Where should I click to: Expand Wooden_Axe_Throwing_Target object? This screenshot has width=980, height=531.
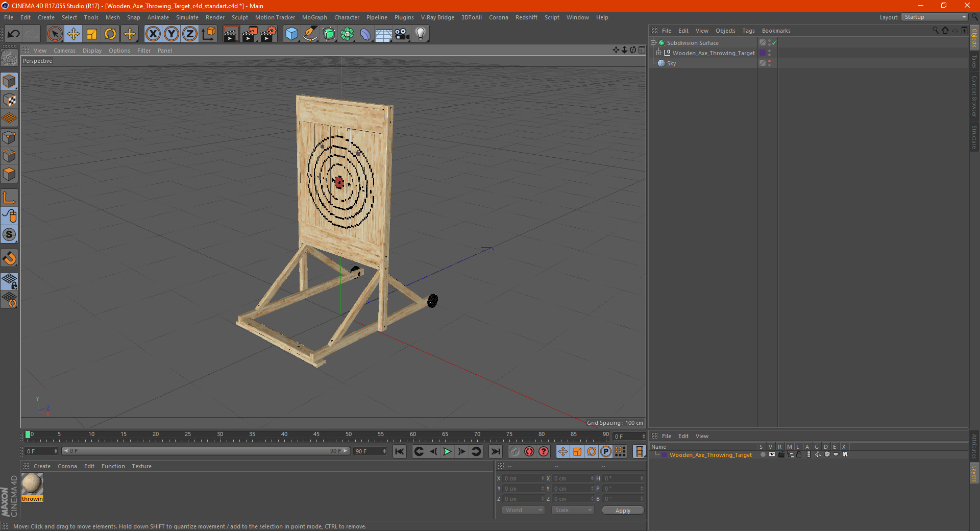tap(659, 53)
